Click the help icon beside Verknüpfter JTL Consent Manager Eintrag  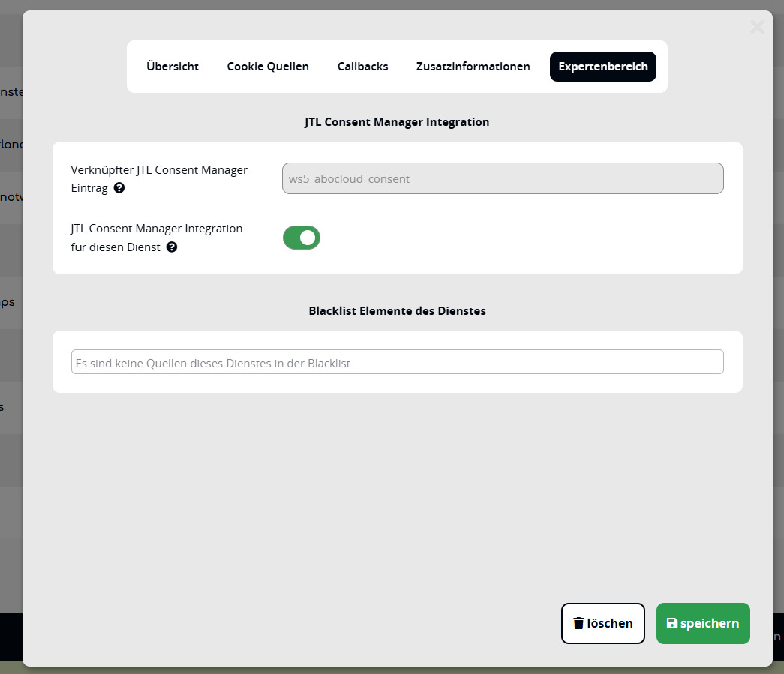click(119, 188)
